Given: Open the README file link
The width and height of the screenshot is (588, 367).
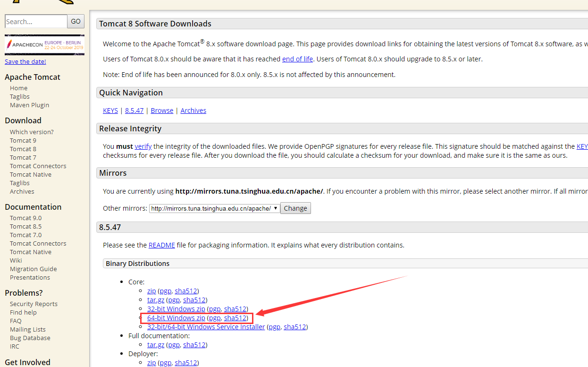Looking at the screenshot, I should [161, 245].
